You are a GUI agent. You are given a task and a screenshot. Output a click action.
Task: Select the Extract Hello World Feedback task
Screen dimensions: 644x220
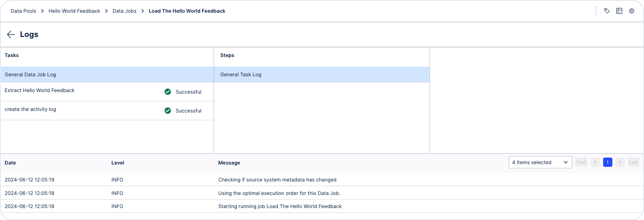pyautogui.click(x=107, y=92)
